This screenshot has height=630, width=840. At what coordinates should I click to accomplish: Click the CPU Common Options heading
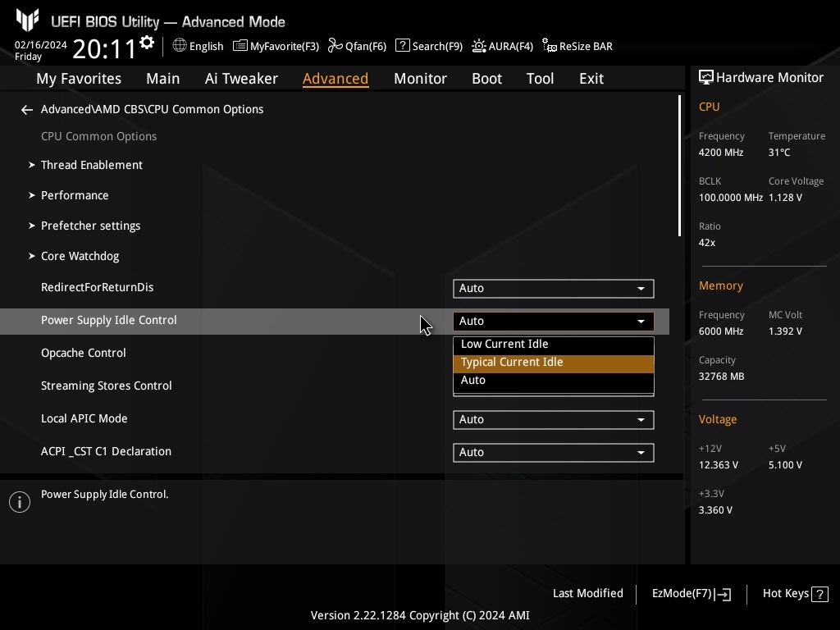[x=99, y=137]
